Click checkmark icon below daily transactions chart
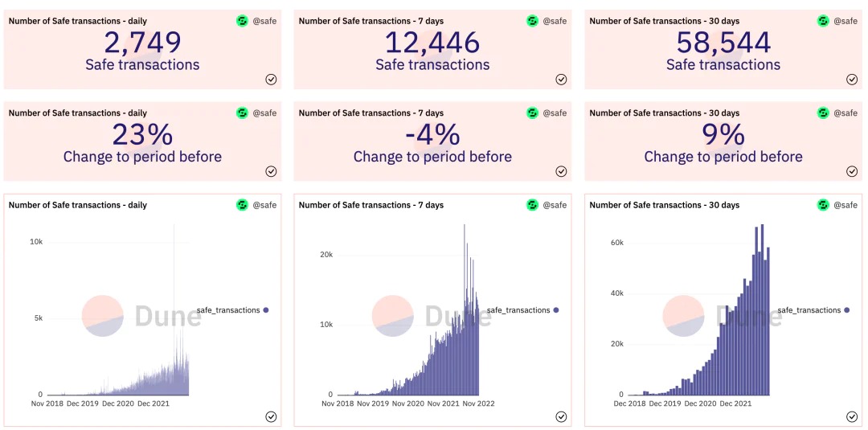Viewport: 868px width, 430px height. pos(271,416)
